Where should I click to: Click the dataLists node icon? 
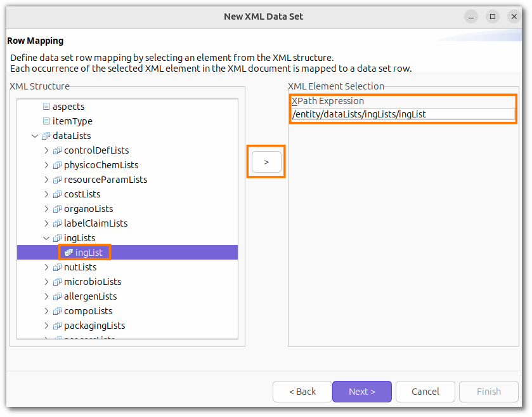pos(46,136)
